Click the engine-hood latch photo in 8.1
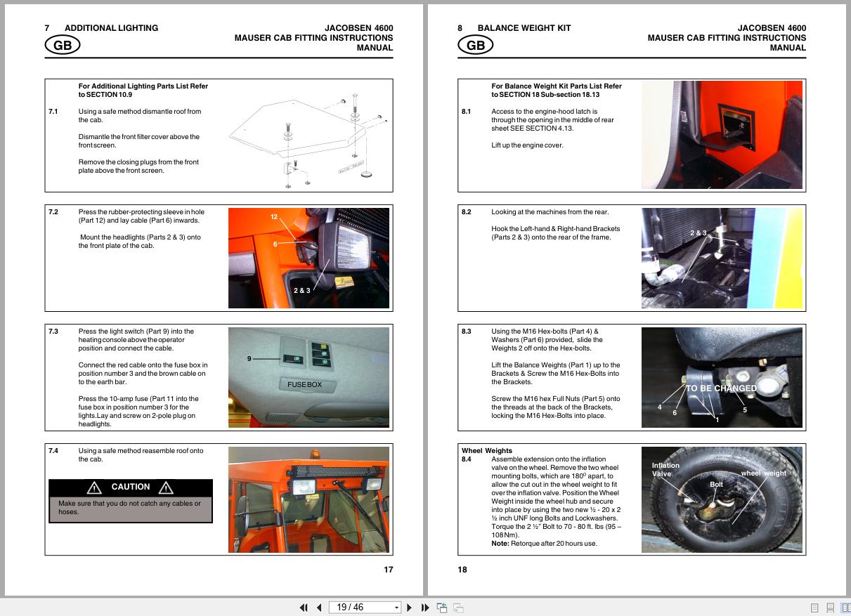The image size is (851, 616). tap(722, 135)
